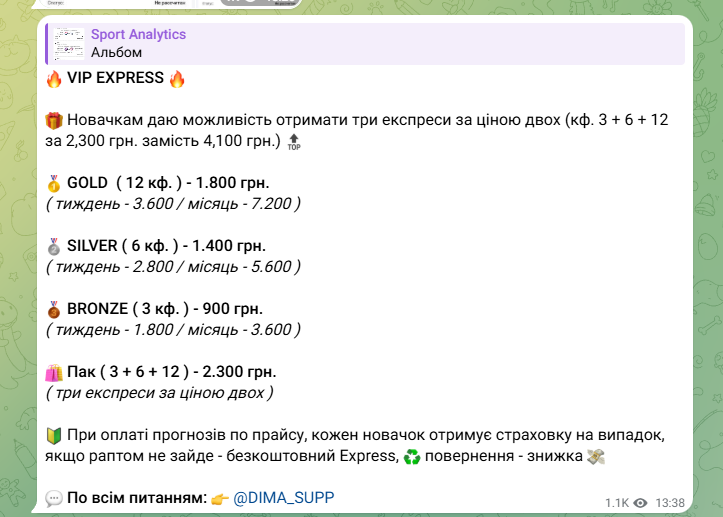Click the SILVER (6 кф.) price line
Screen dimensions: 723x517
coord(169,246)
